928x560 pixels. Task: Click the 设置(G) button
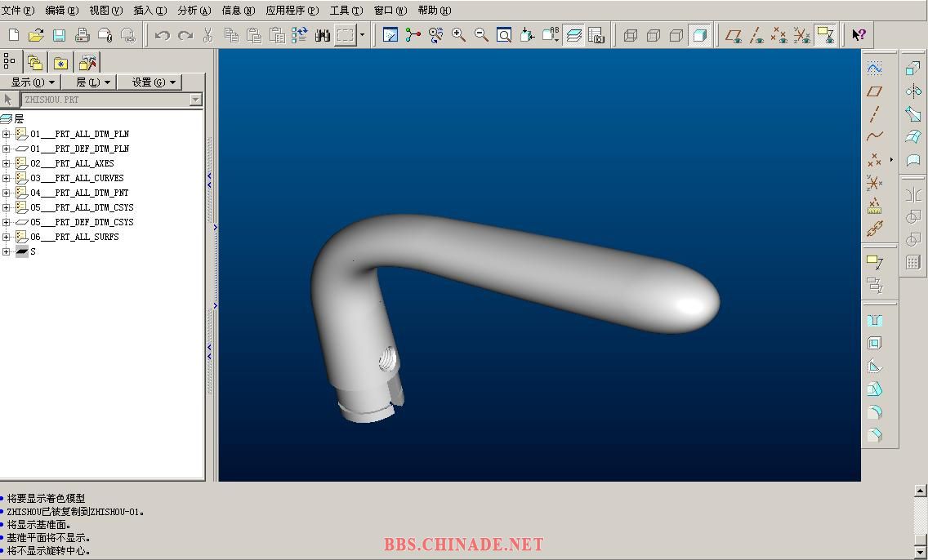154,82
